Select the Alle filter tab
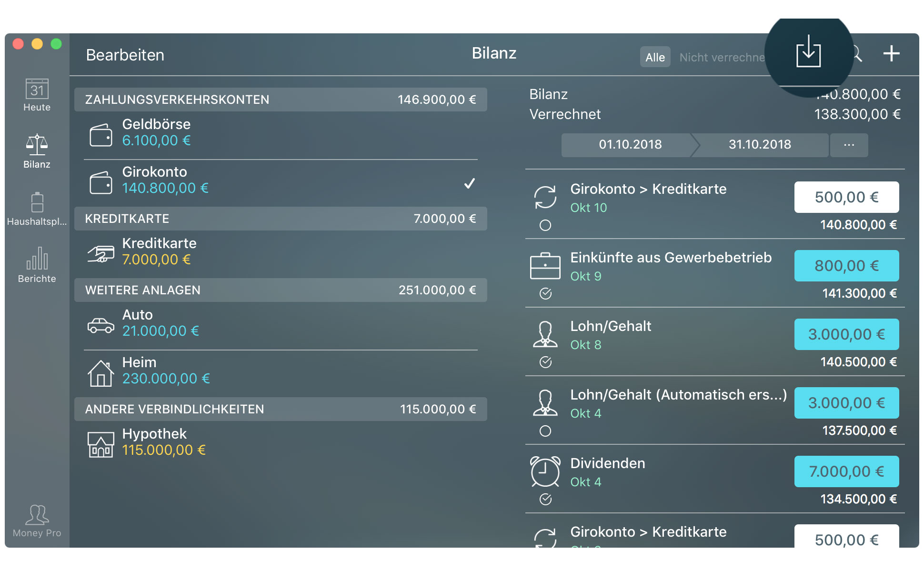 (x=653, y=57)
